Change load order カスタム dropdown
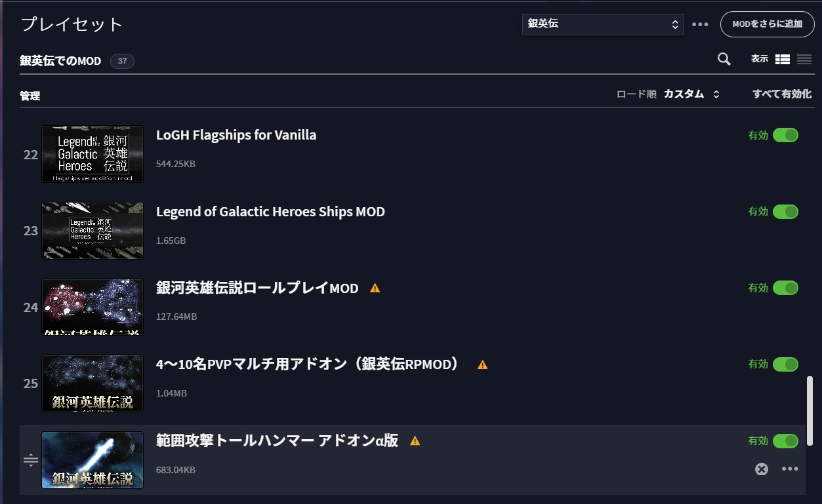 coord(691,94)
